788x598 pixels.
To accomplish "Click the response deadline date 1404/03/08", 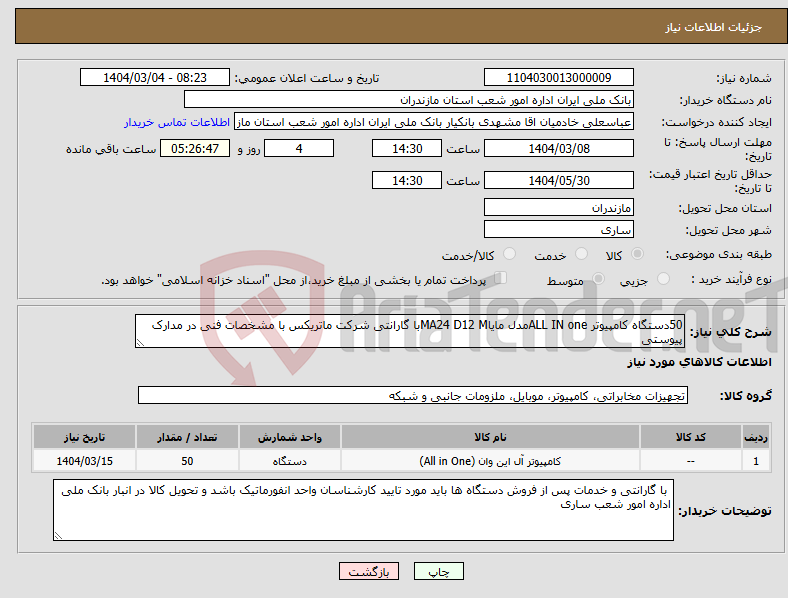I will (559, 148).
